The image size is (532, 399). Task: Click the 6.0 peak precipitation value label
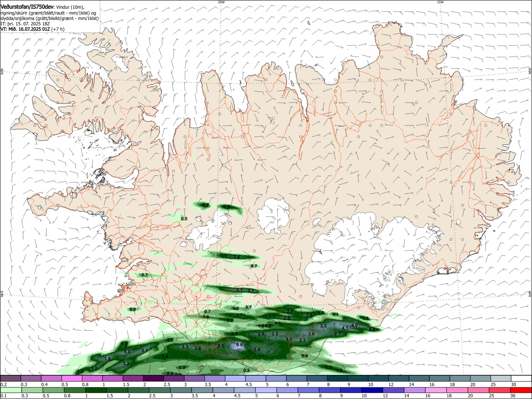tap(239, 345)
